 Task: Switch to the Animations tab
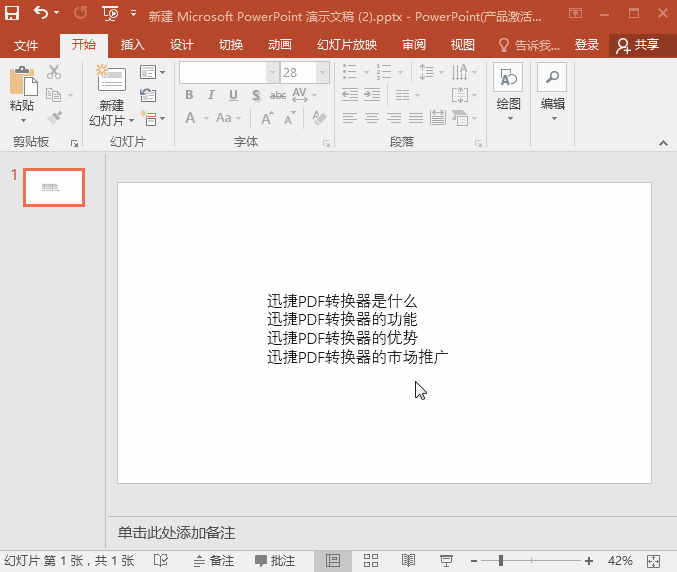(280, 45)
